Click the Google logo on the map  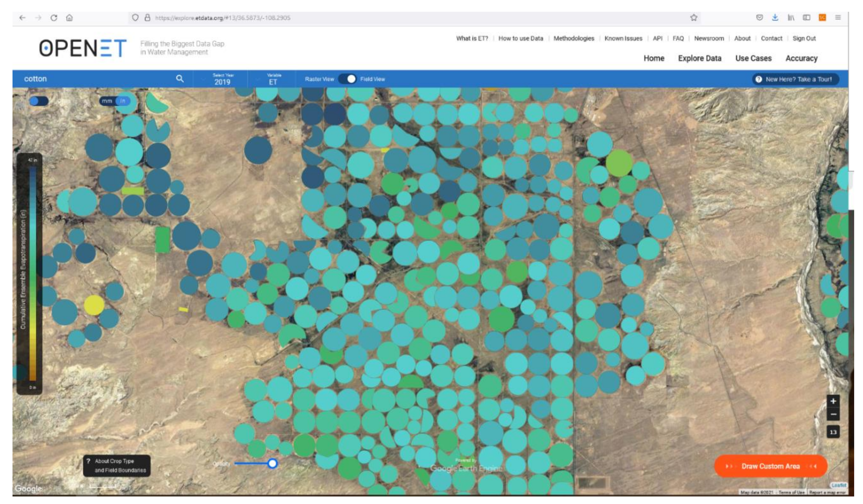click(x=28, y=489)
